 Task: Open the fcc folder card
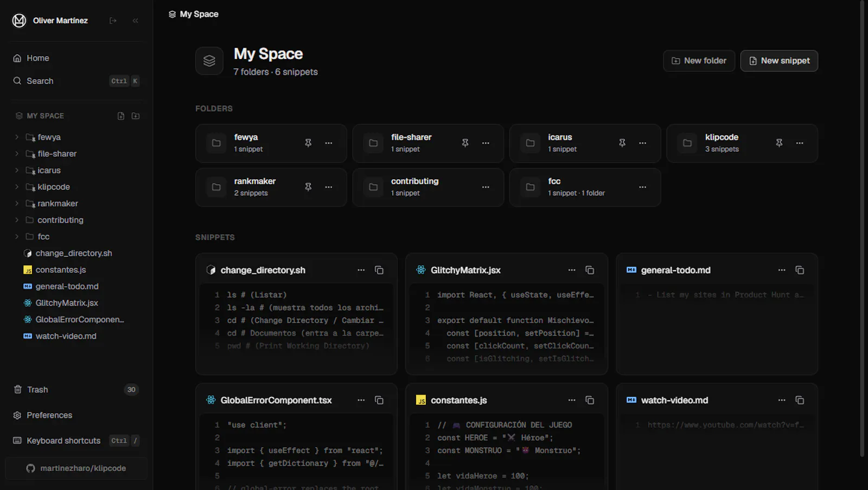585,187
